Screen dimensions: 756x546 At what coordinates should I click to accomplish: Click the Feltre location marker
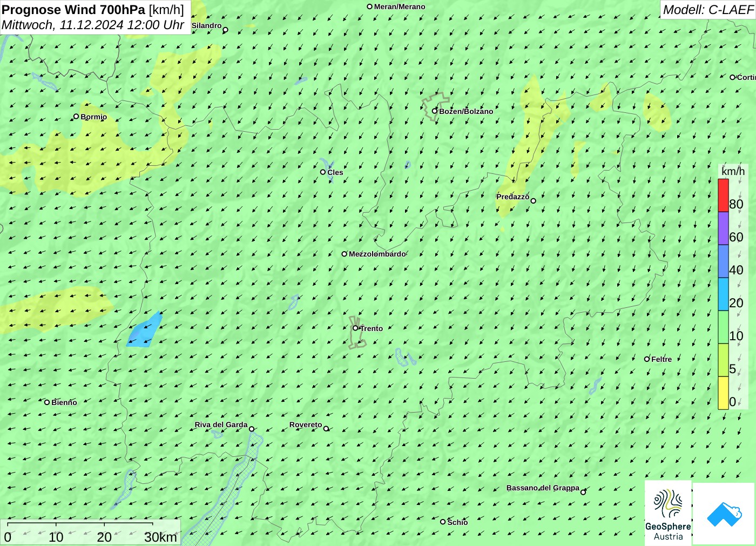(647, 359)
